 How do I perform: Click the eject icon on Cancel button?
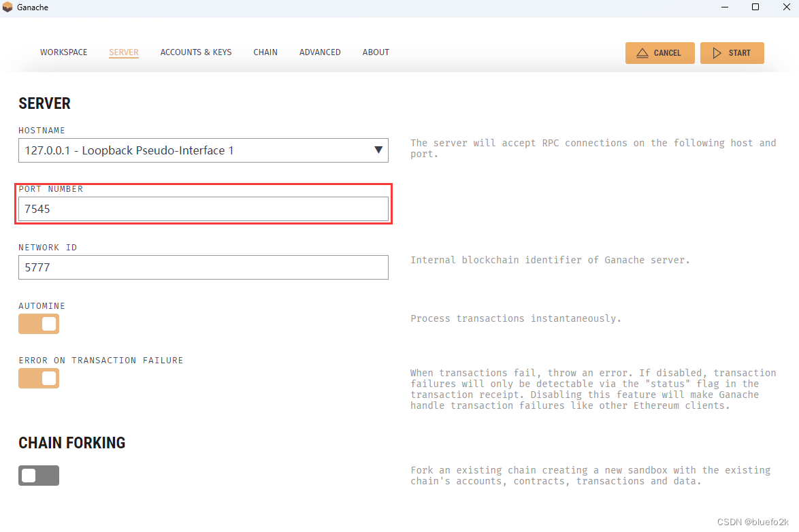tap(642, 53)
